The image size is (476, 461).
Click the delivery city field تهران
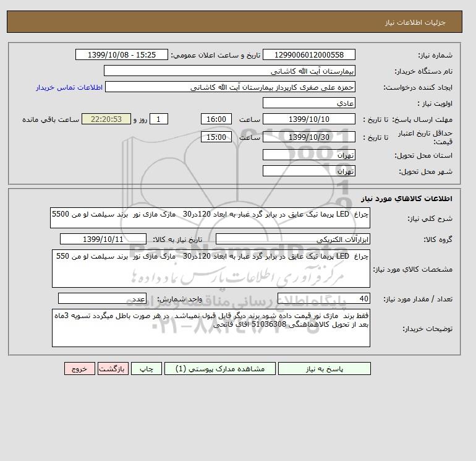pos(309,171)
